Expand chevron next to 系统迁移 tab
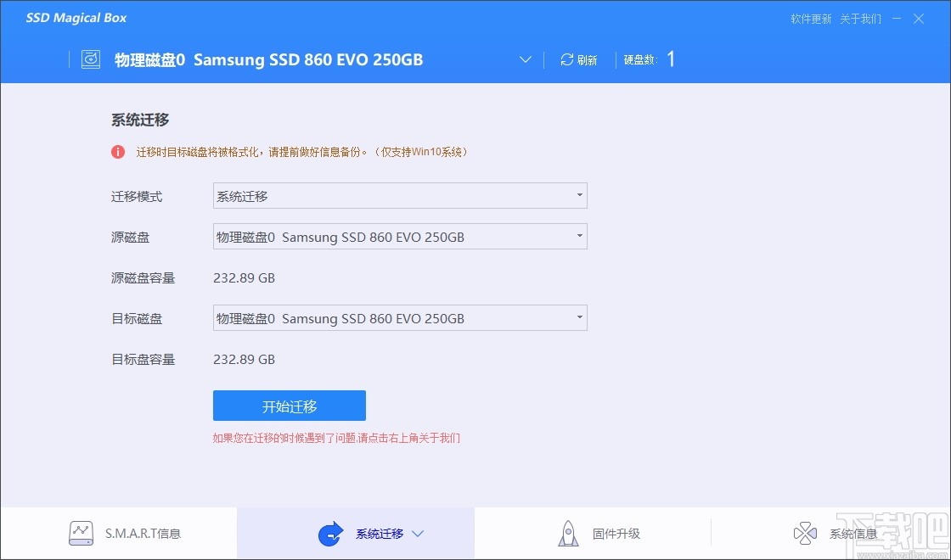Viewport: 951px width, 560px height. [417, 534]
